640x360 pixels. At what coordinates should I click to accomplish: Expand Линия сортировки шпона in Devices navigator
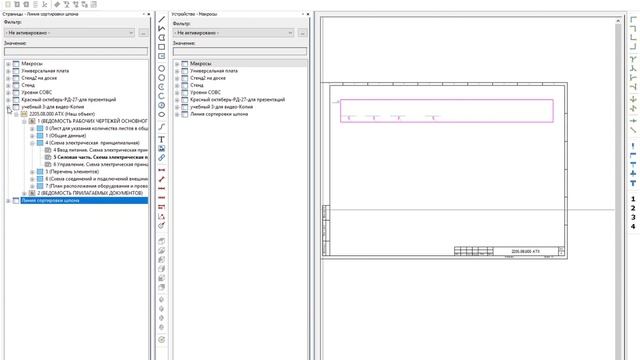coord(177,115)
